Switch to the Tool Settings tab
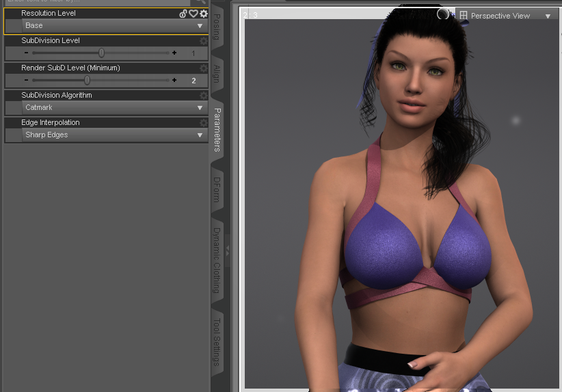562x392 pixels. (217, 342)
